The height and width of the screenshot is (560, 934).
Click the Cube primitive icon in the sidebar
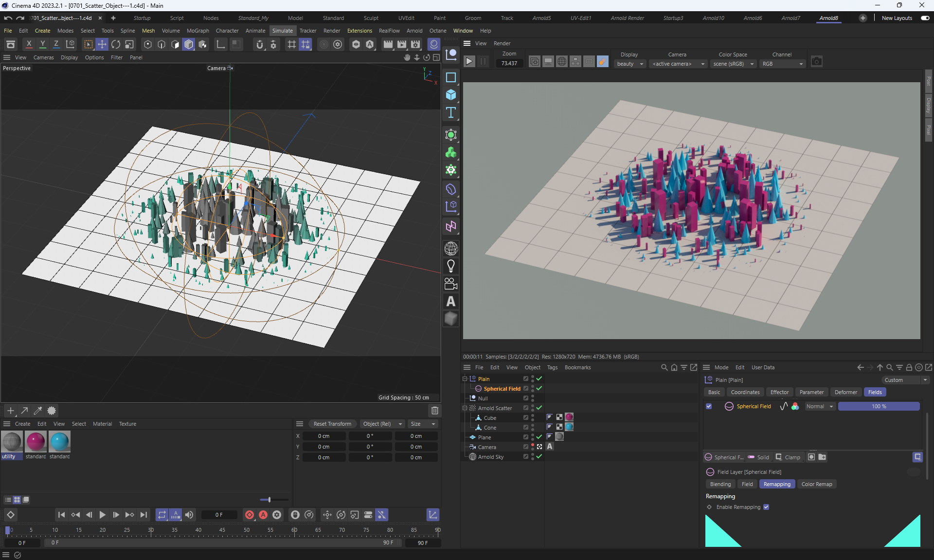(x=451, y=95)
